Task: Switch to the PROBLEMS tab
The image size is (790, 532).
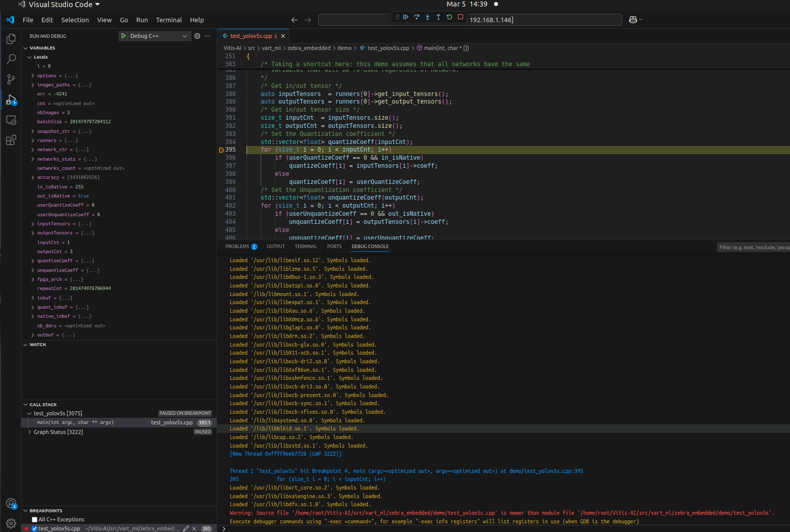Action: [x=237, y=247]
